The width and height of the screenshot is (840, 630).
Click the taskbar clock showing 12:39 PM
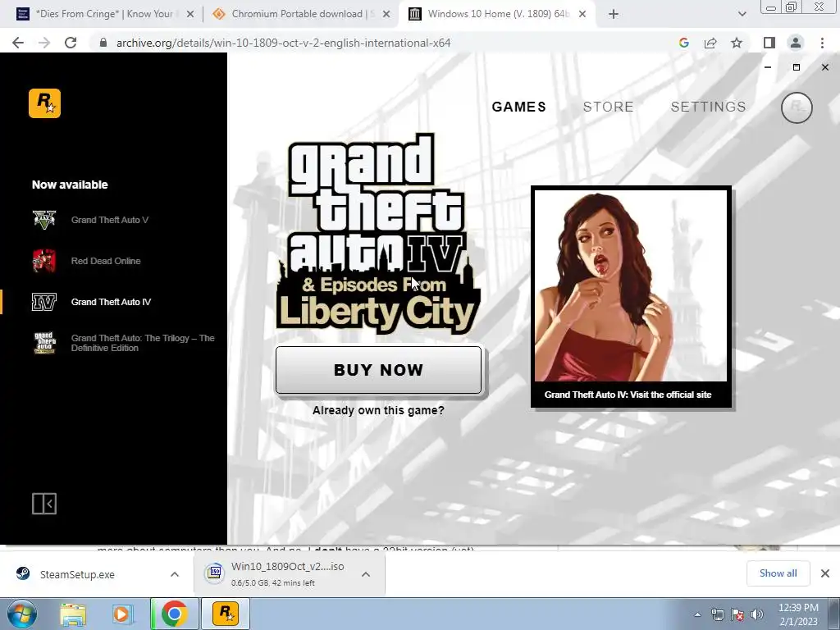pos(797,614)
